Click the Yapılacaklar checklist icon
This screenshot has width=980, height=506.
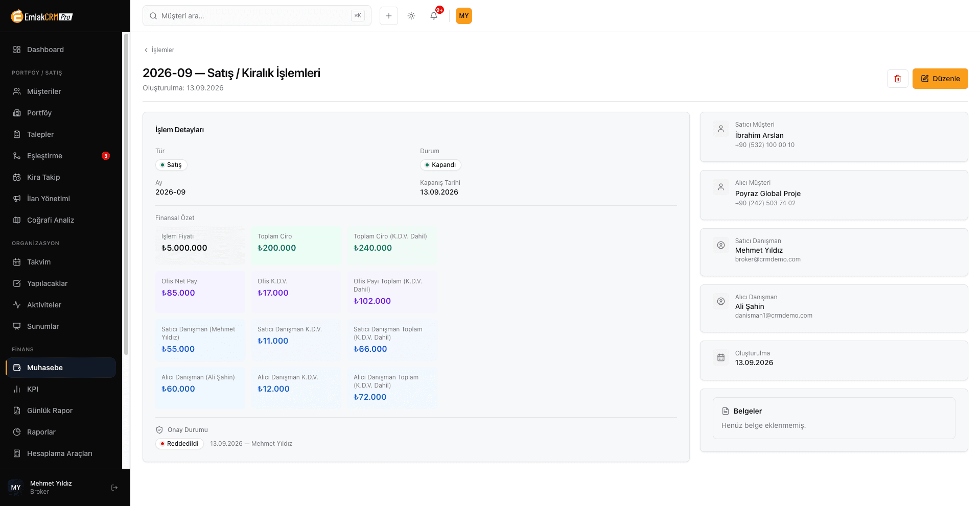(17, 283)
